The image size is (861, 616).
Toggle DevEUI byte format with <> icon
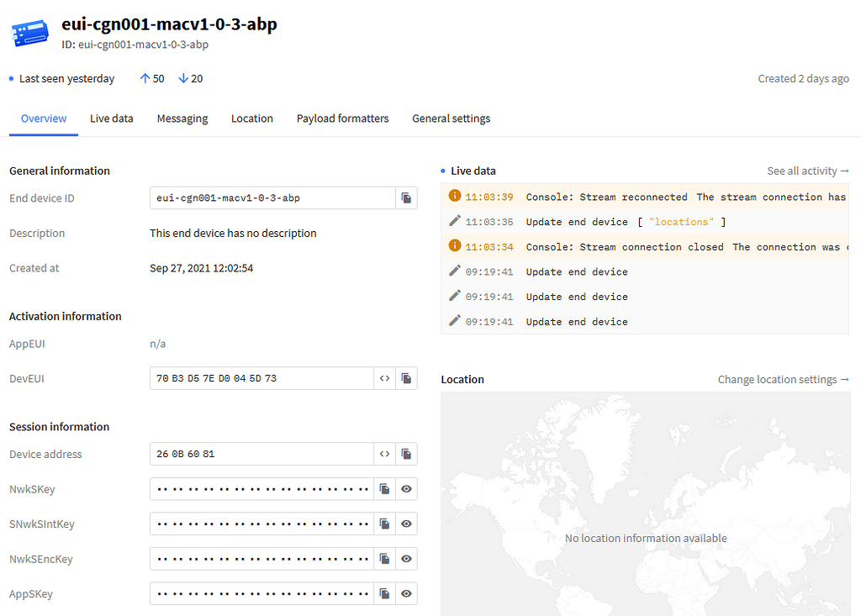pyautogui.click(x=384, y=378)
